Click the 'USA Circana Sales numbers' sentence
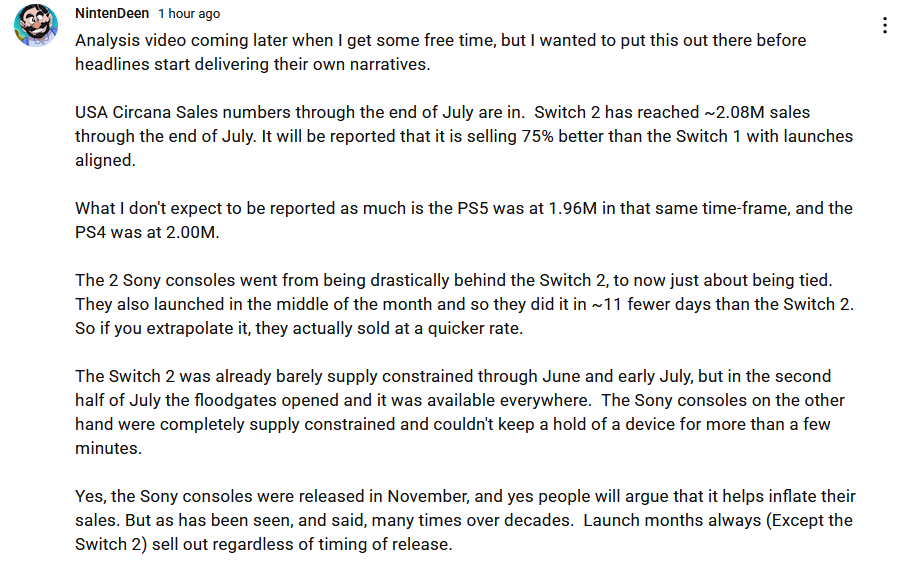Viewport: 899px width, 563px height. tap(300, 112)
